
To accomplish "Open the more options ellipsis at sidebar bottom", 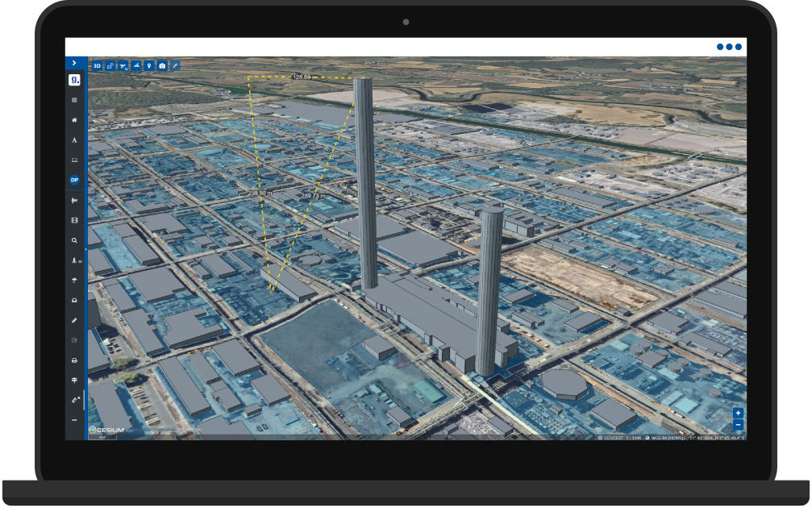I will tap(73, 418).
